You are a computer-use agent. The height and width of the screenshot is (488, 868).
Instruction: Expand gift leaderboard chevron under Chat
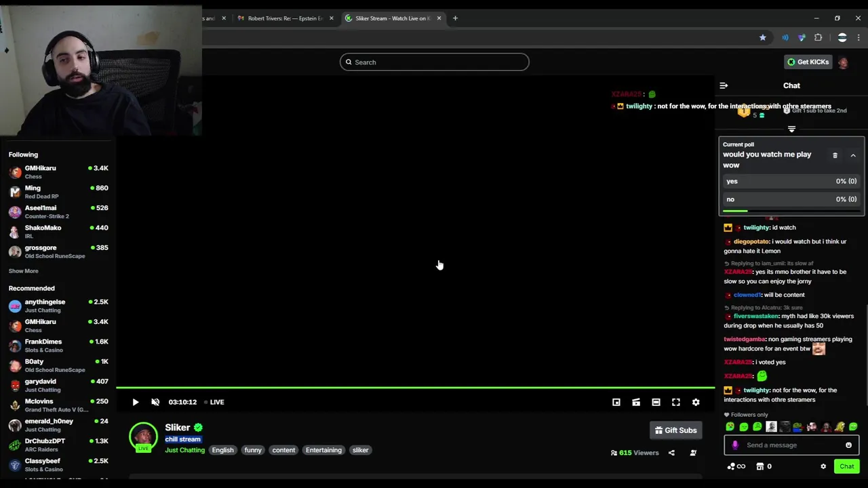tap(791, 129)
